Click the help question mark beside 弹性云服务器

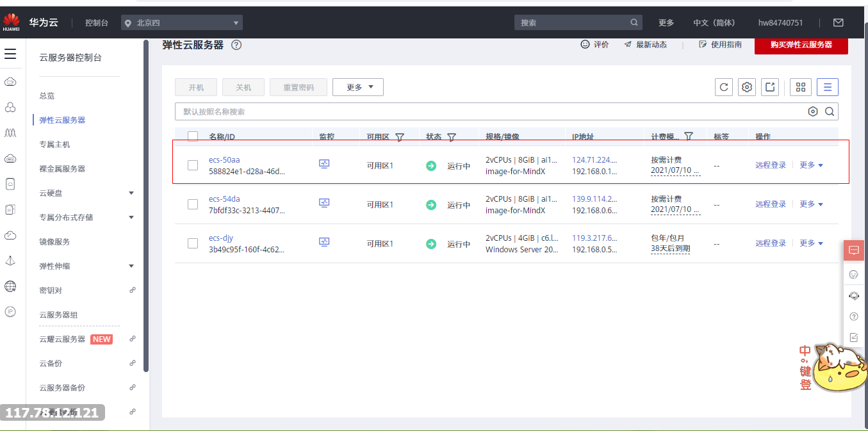[x=236, y=45]
